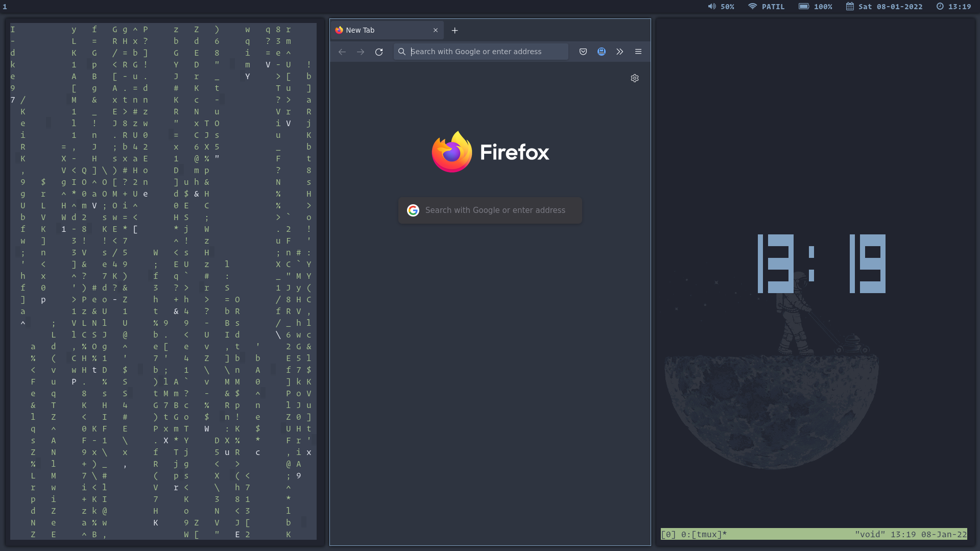Click the battery icon in top bar

pos(804,7)
